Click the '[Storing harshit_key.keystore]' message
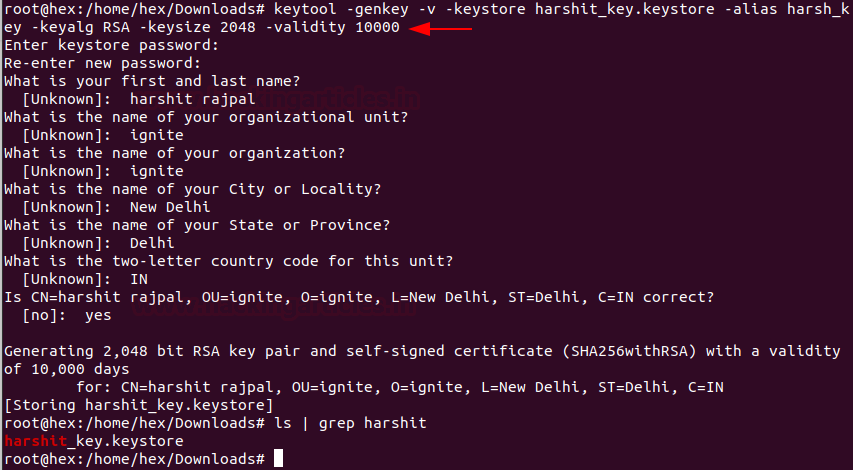The height and width of the screenshot is (470, 853). (x=139, y=405)
